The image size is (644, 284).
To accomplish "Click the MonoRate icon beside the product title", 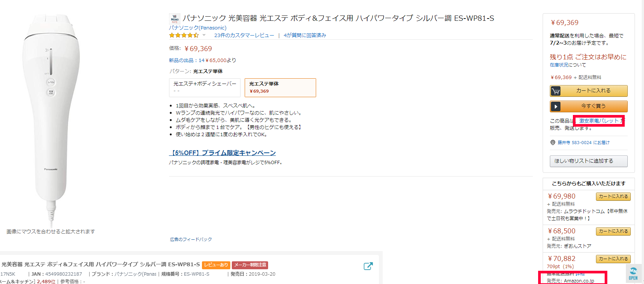I will pos(175,19).
